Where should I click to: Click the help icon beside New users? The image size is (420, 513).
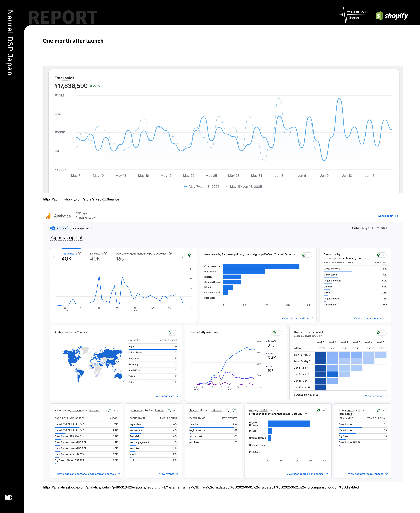click(x=105, y=253)
